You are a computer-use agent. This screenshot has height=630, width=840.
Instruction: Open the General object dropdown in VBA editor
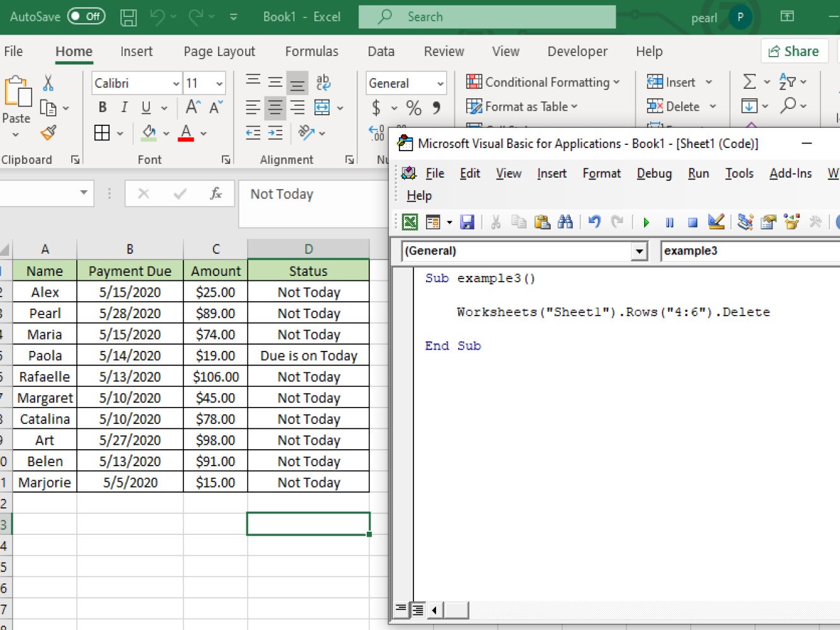pyautogui.click(x=640, y=251)
